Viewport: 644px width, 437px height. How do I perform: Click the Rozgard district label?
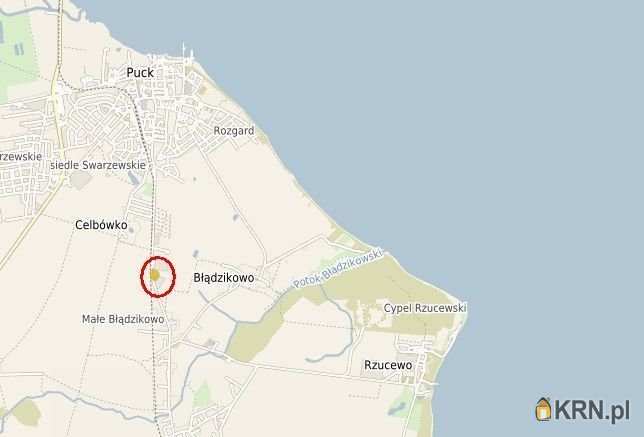coord(234,131)
